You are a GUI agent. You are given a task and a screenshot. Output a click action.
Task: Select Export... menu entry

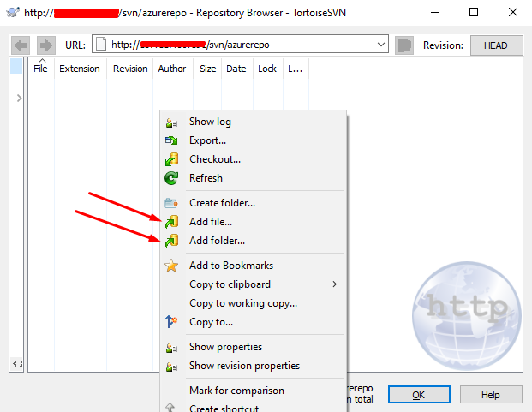coord(253,140)
